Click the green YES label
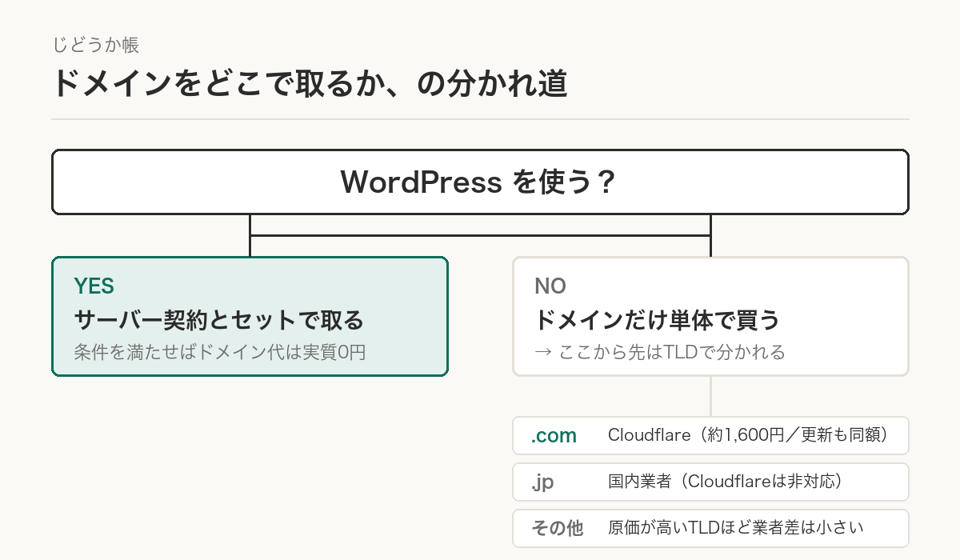 (94, 286)
